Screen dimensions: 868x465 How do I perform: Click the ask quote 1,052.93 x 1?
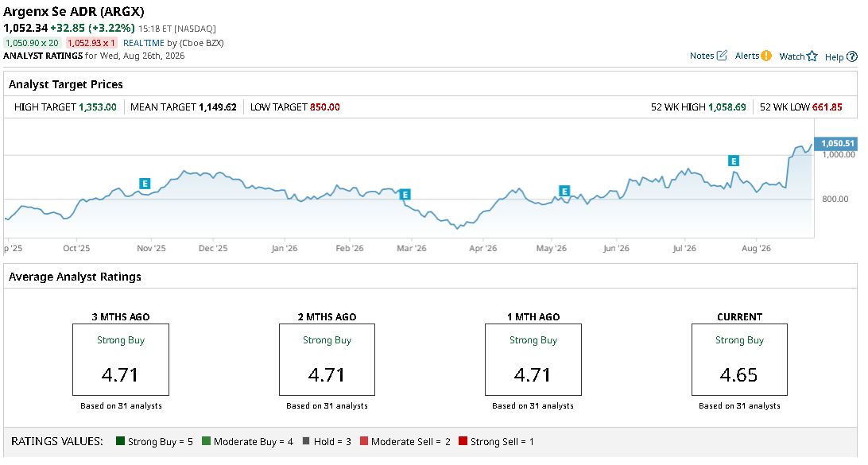[91, 43]
